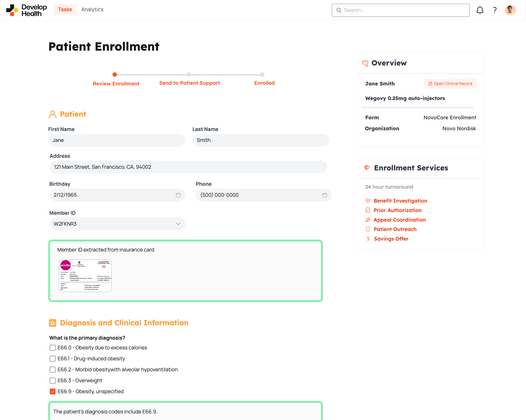The height and width of the screenshot is (420, 526).
Task: Select E66.3 Overweight diagnosis
Action: tap(52, 381)
